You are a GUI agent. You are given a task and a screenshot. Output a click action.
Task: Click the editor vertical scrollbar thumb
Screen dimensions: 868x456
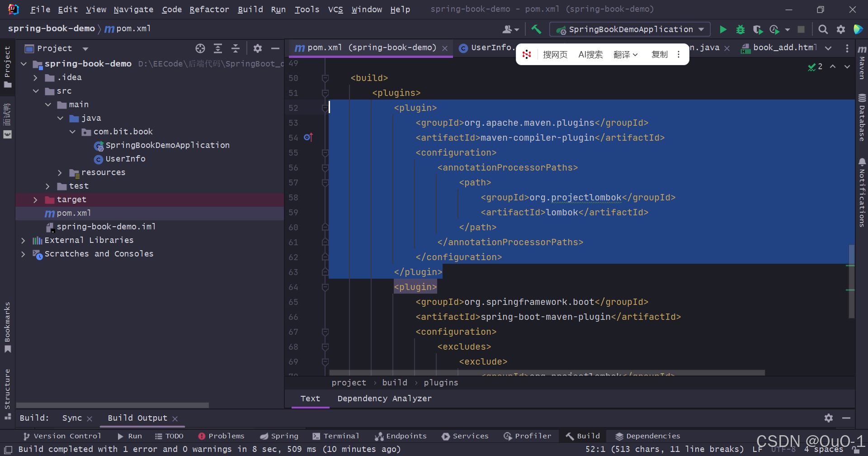(851, 281)
